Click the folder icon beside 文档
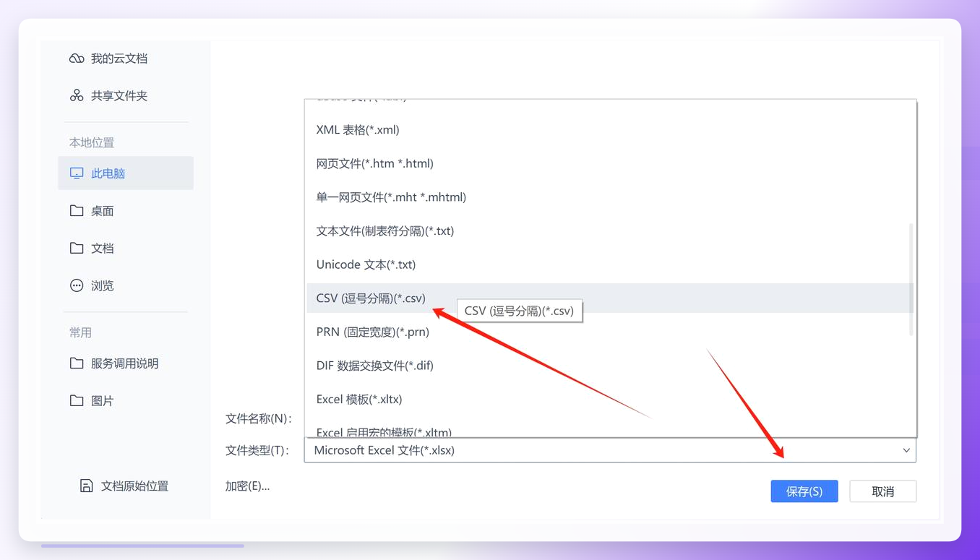 77,248
